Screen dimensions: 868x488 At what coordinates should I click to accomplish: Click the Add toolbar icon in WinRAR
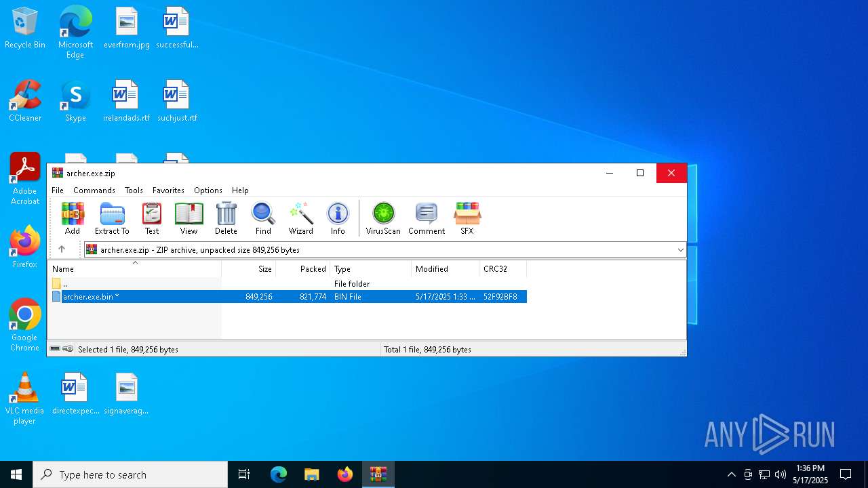pyautogui.click(x=73, y=218)
